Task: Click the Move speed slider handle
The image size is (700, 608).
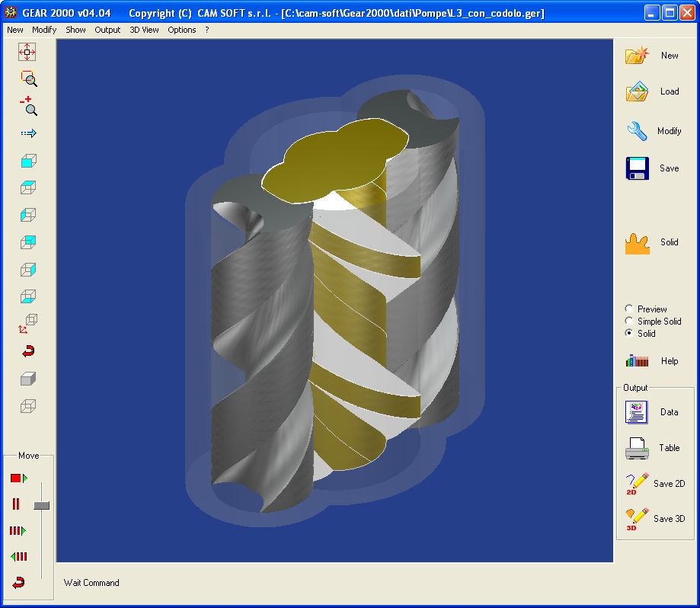Action: click(x=42, y=505)
